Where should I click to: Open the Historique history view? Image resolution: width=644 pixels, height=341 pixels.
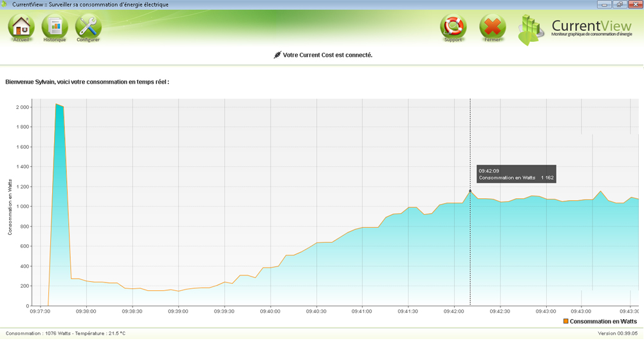click(55, 27)
